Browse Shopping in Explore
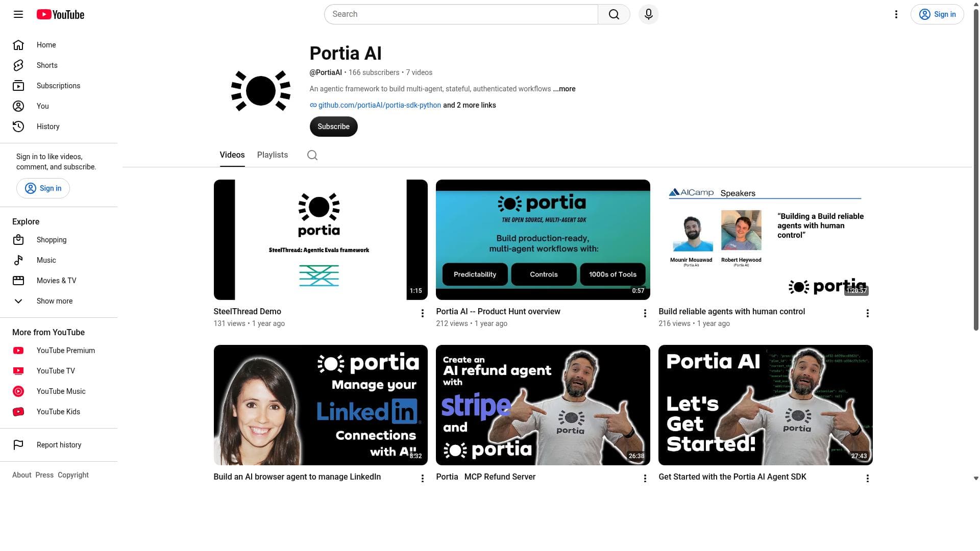This screenshot has height=551, width=980. (59, 240)
